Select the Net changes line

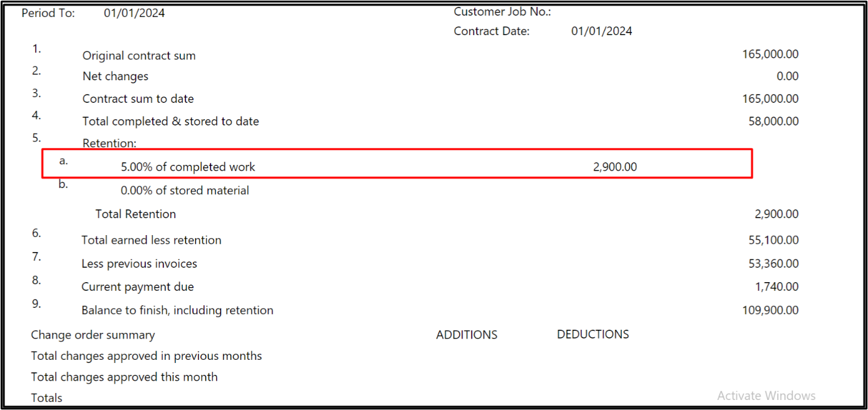point(115,76)
